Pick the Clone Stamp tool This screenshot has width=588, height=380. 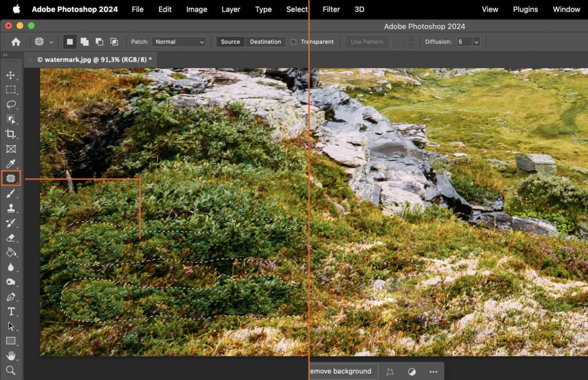[11, 208]
